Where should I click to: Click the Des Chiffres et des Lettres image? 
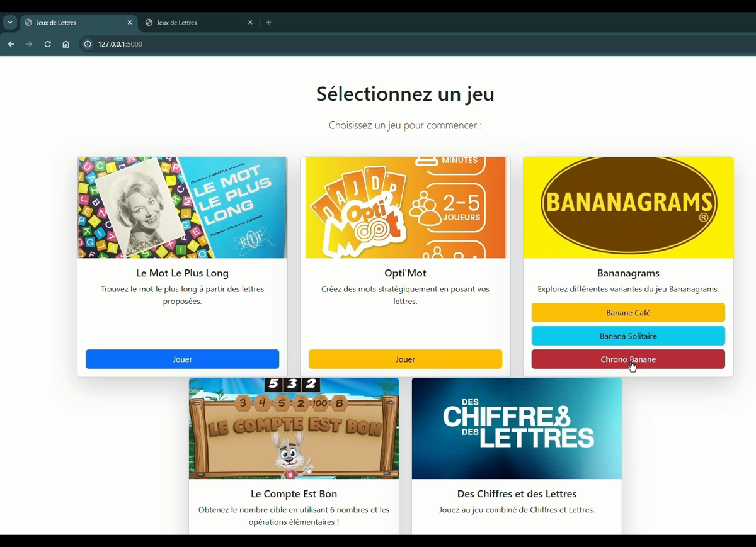point(517,429)
